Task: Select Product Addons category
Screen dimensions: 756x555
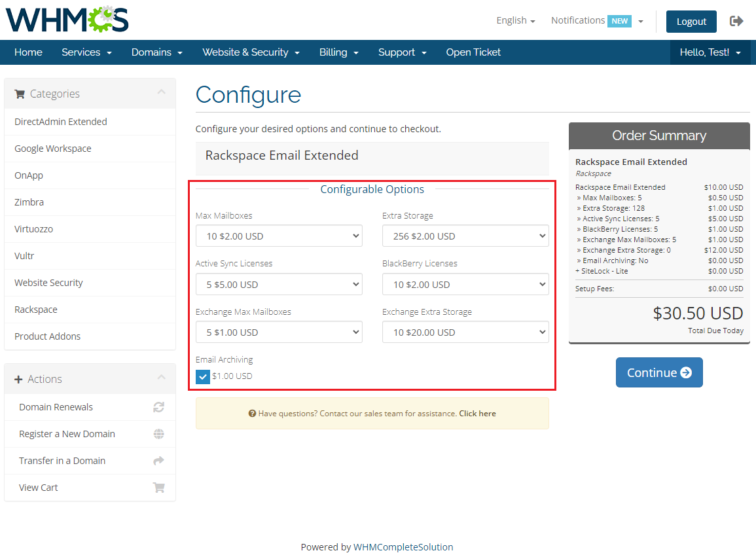Action: [x=90, y=336]
